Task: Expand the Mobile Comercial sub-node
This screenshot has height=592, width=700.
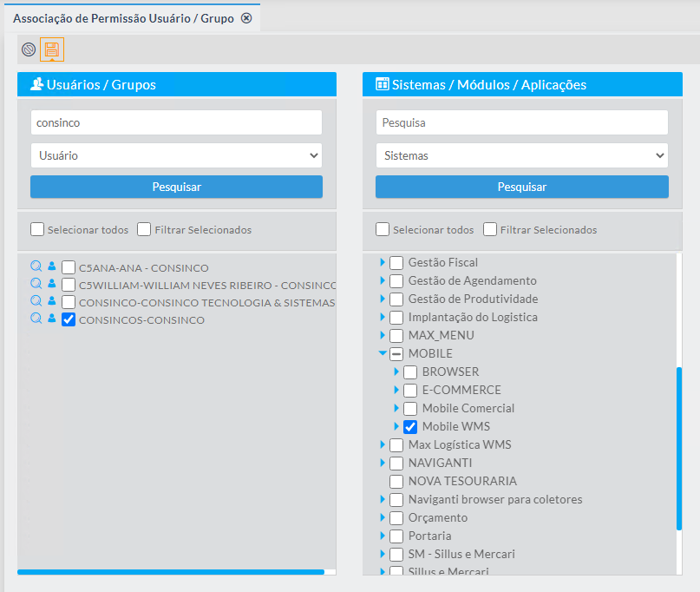Action: [396, 408]
